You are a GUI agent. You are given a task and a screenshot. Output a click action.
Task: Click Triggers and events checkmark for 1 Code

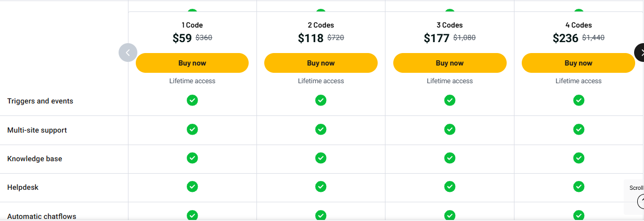(x=192, y=100)
